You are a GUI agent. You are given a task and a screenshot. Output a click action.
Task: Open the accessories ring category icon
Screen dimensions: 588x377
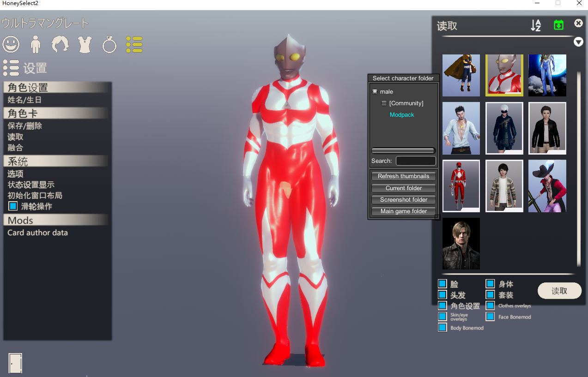[109, 44]
